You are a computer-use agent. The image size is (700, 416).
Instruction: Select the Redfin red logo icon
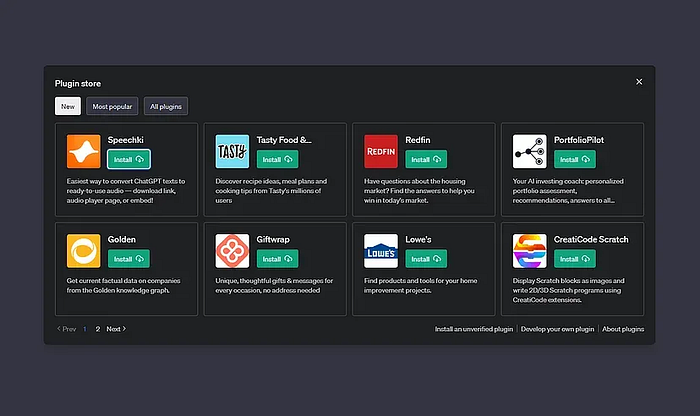[x=381, y=151]
